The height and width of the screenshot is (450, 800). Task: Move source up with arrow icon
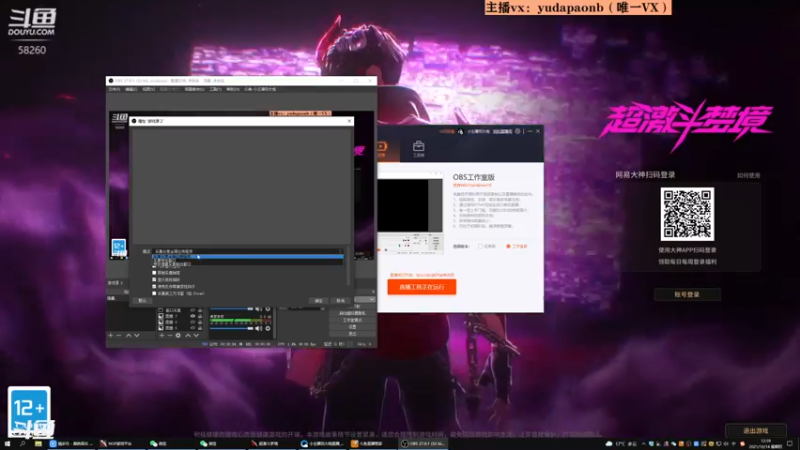point(188,335)
